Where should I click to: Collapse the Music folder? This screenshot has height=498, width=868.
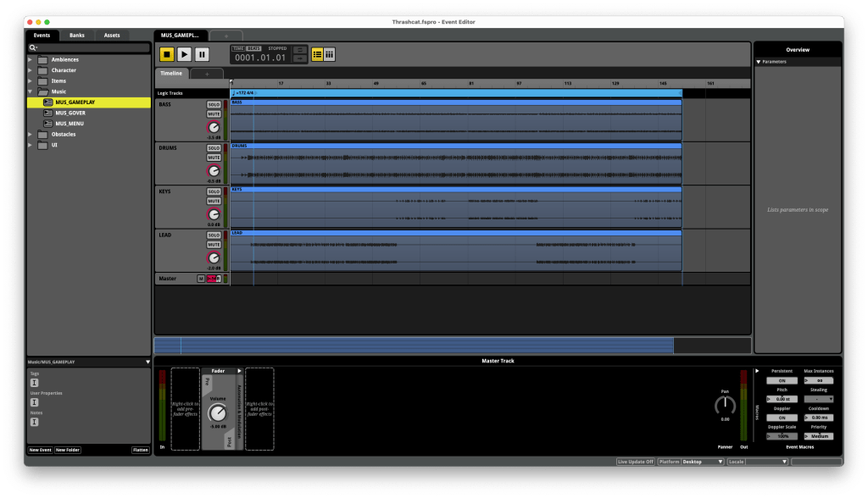coord(31,91)
